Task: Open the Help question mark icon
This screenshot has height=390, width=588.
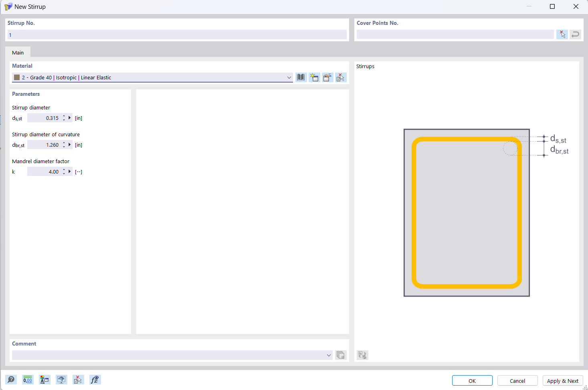Action: pyautogui.click(x=11, y=379)
